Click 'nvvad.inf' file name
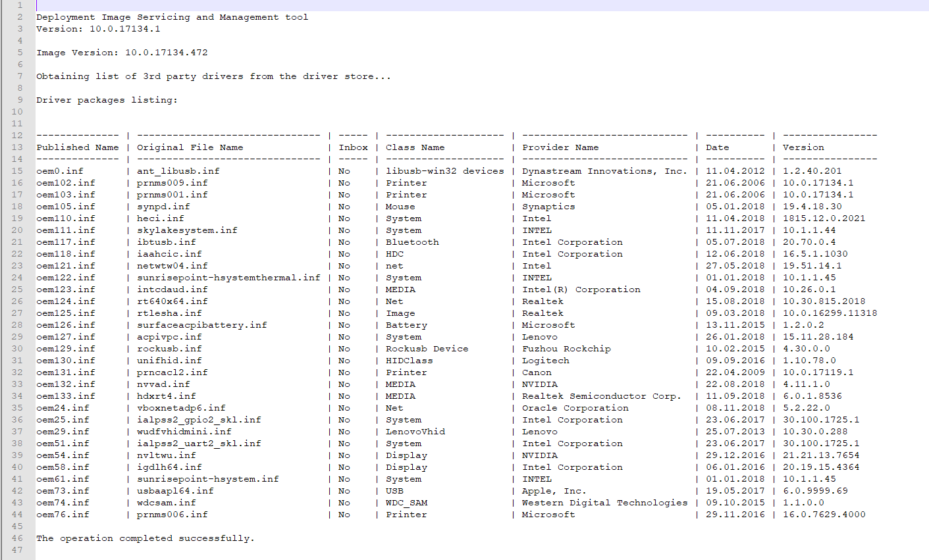 pos(163,384)
